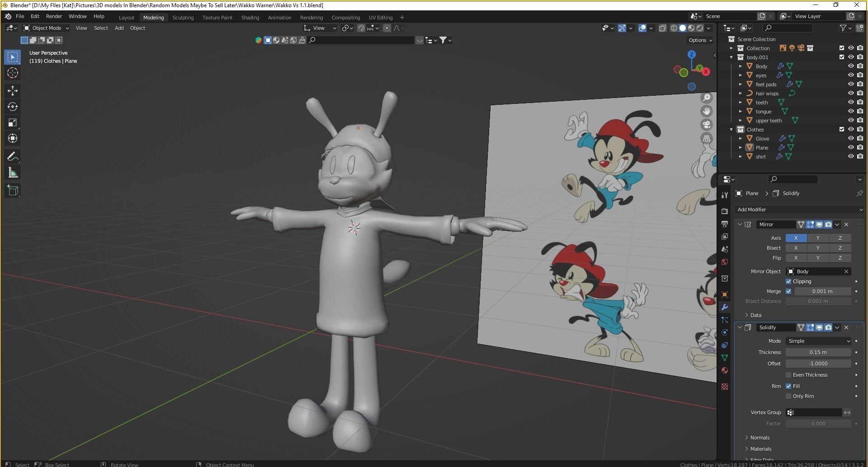The height and width of the screenshot is (467, 868).
Task: Open the viewport Options dropdown
Action: point(700,40)
